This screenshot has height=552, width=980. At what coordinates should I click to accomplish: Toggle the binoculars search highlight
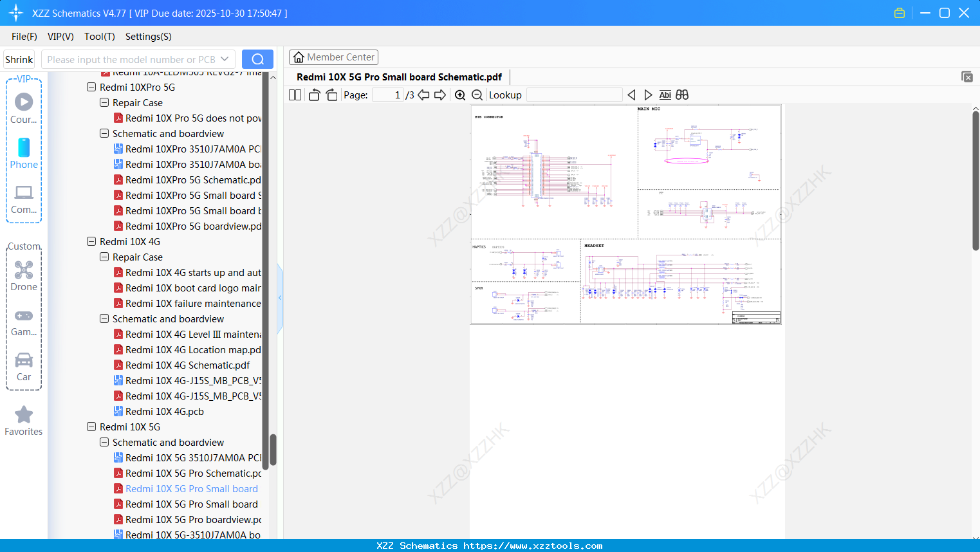click(682, 95)
